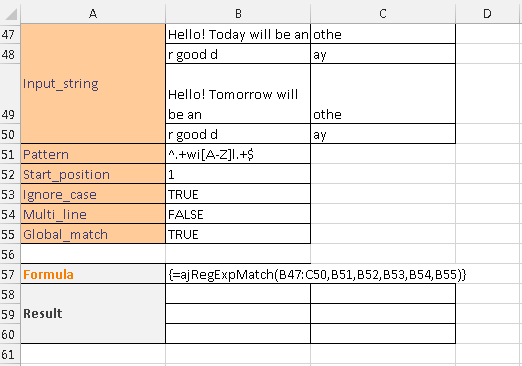Select the Input_string label cell
This screenshot has width=522, height=366.
pyautogui.click(x=93, y=84)
